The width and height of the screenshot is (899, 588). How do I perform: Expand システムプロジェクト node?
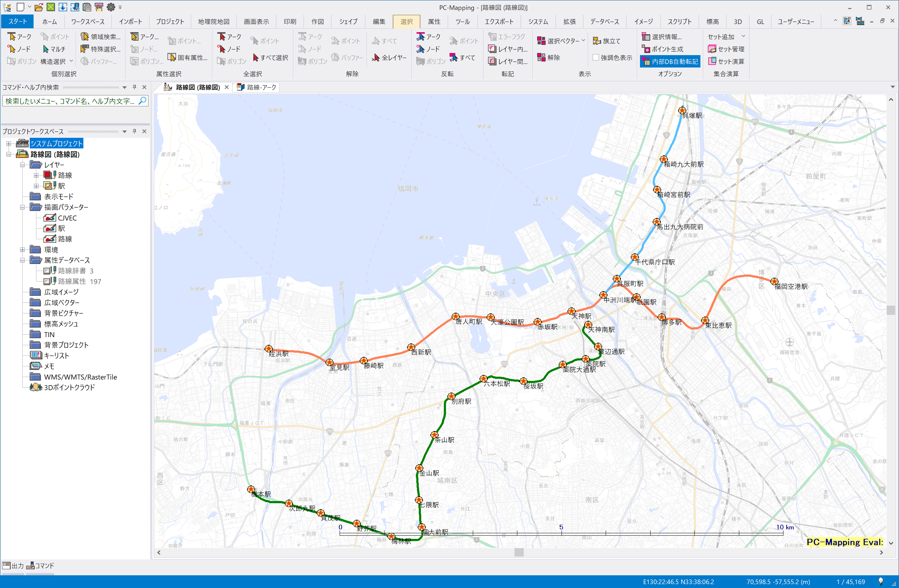click(9, 143)
